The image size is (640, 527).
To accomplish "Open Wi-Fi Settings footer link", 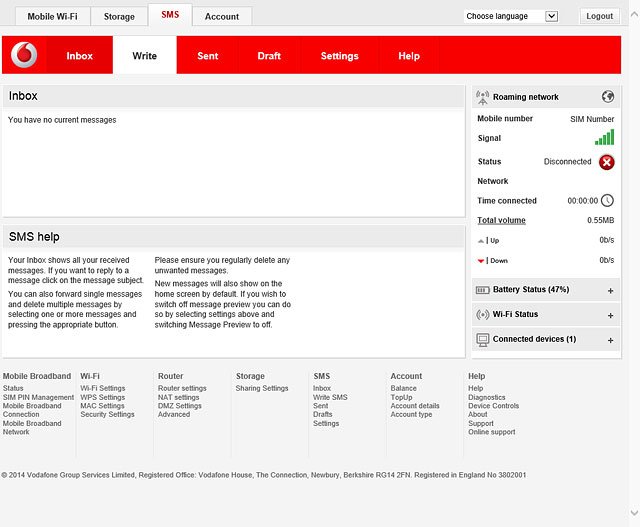I will (103, 388).
